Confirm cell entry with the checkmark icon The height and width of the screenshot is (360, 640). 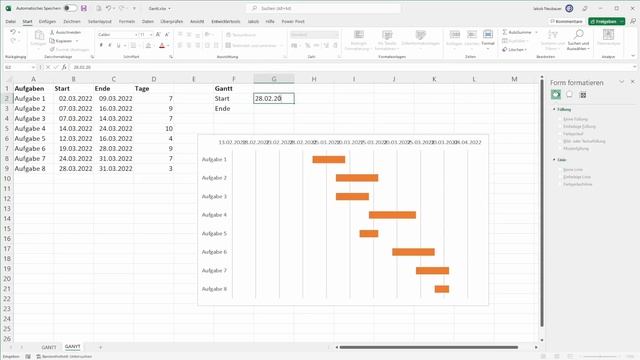click(x=56, y=67)
